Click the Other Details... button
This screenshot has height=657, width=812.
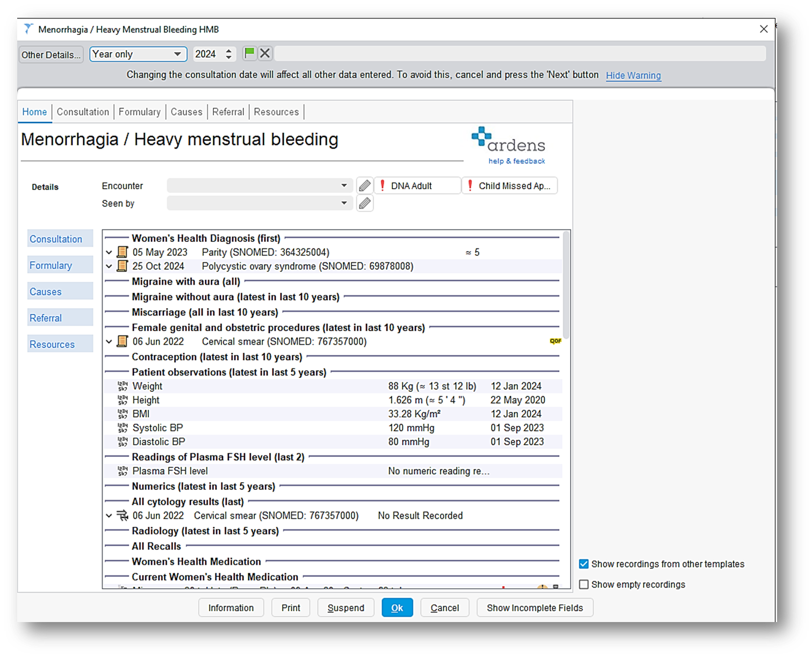click(x=51, y=54)
